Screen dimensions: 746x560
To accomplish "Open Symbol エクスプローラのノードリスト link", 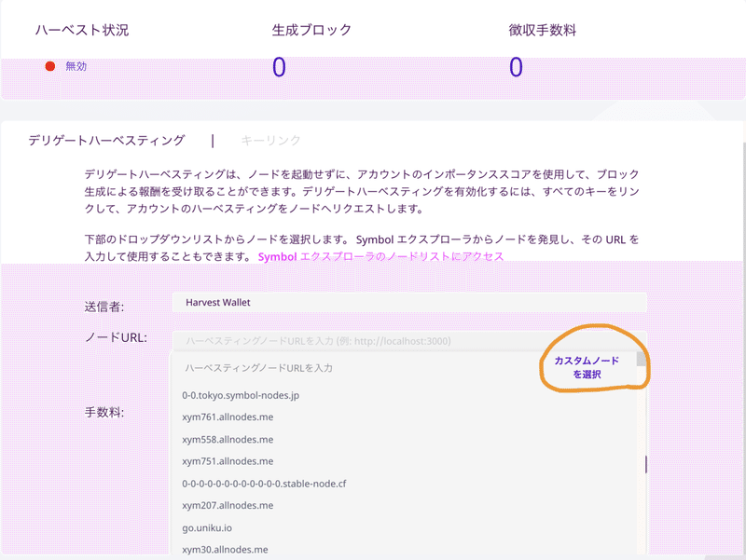I will tap(380, 257).
